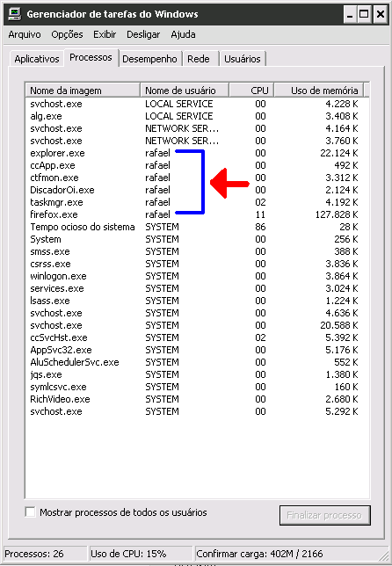Enable Mostrar processos de todos os usuários
The image size is (392, 566).
(30, 512)
